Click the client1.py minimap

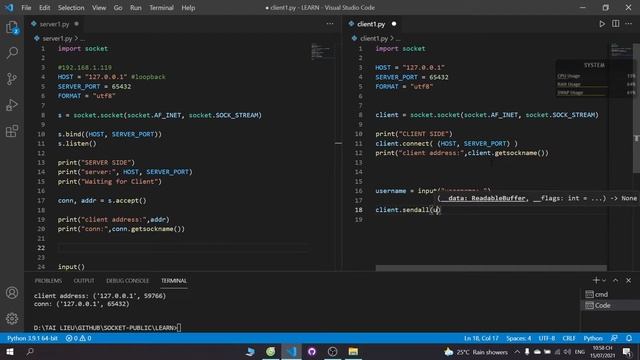point(621,50)
